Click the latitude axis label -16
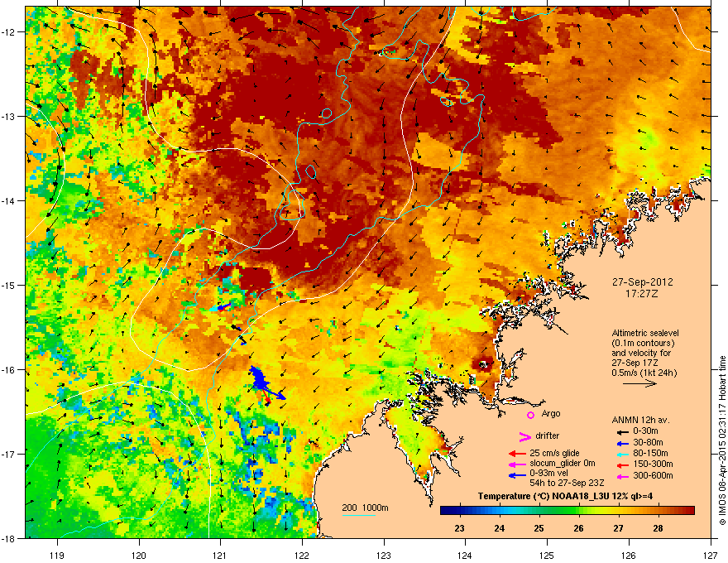The image size is (728, 563). [8, 369]
